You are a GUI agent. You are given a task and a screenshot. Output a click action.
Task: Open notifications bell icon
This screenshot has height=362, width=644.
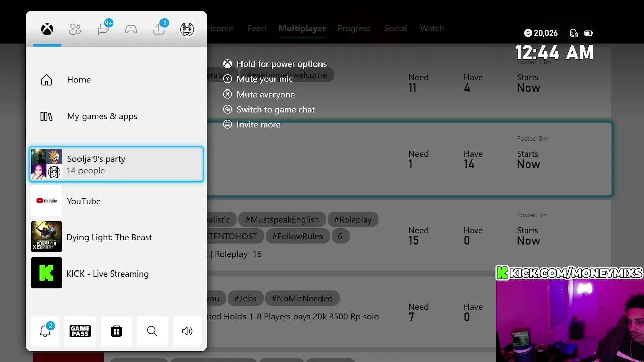click(45, 331)
